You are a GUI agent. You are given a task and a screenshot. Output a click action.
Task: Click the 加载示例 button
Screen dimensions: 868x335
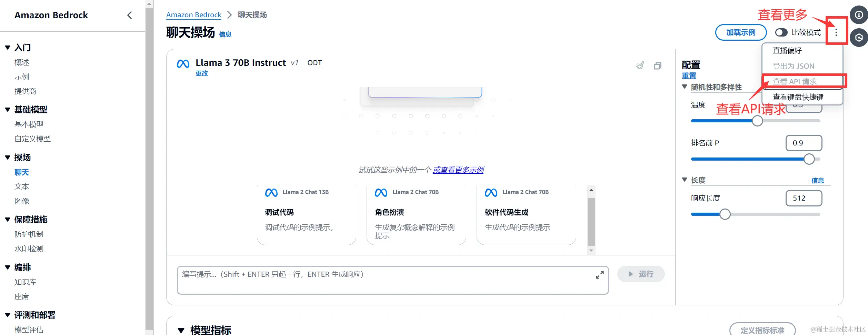741,32
